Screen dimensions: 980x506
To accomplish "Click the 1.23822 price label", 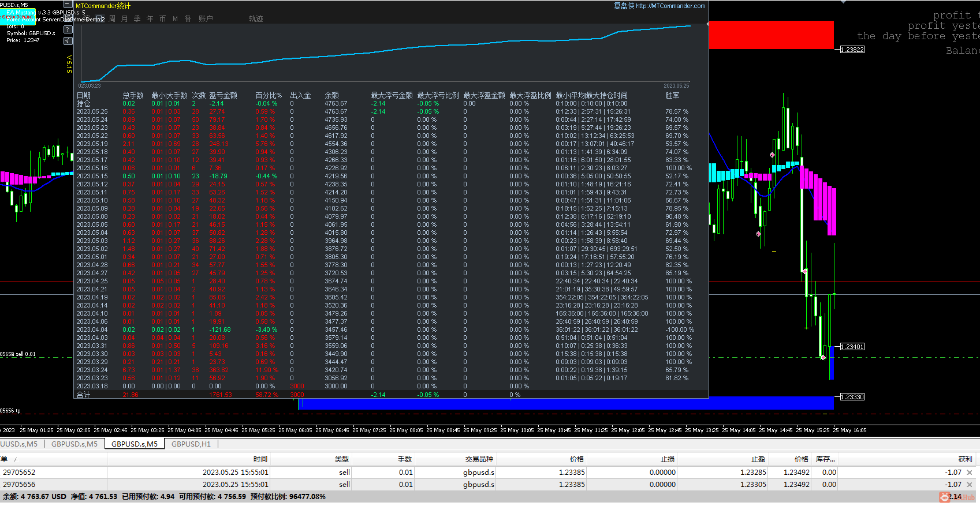I will click(x=852, y=50).
